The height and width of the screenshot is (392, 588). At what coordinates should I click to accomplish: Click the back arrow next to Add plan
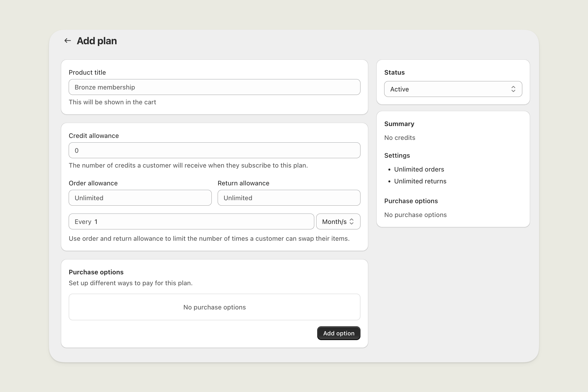(x=68, y=41)
